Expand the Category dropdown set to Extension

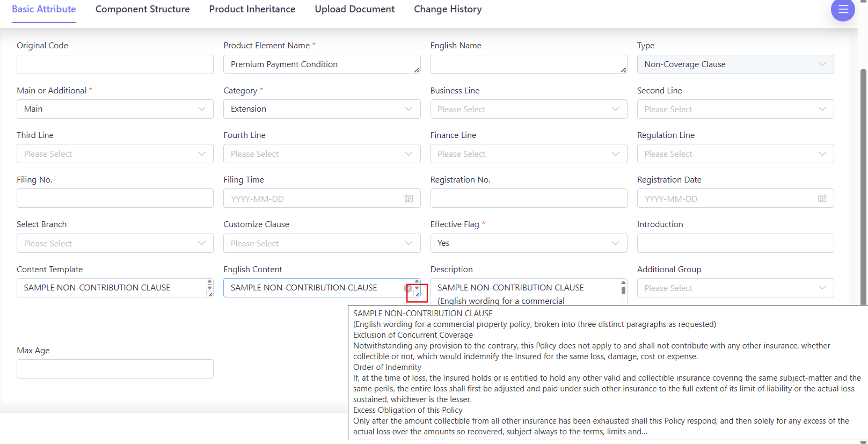tap(322, 109)
